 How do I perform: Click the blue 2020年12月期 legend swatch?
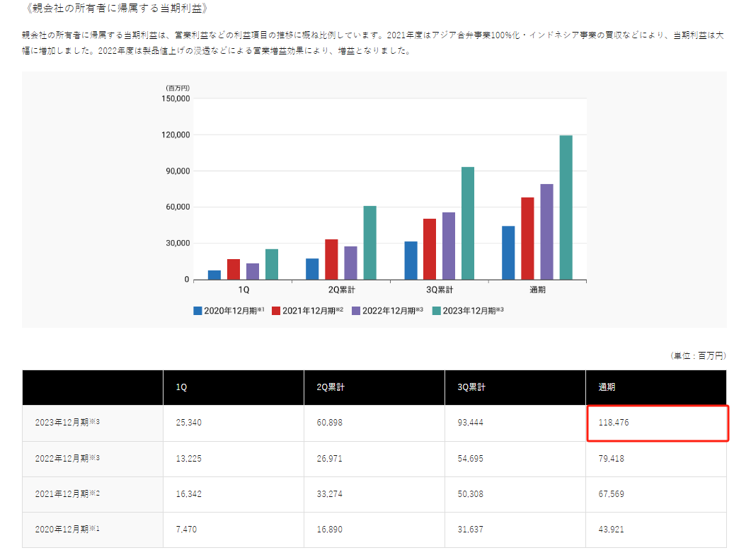pyautogui.click(x=197, y=310)
